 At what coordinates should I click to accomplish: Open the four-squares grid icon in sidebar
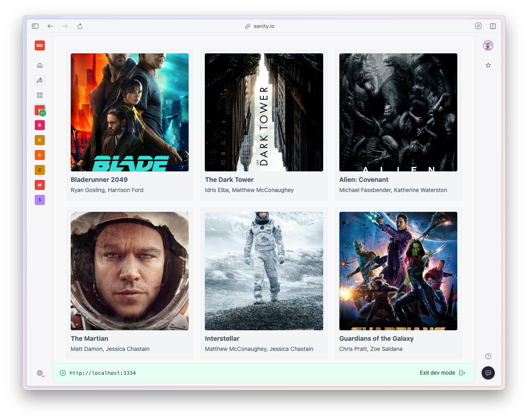pyautogui.click(x=40, y=95)
